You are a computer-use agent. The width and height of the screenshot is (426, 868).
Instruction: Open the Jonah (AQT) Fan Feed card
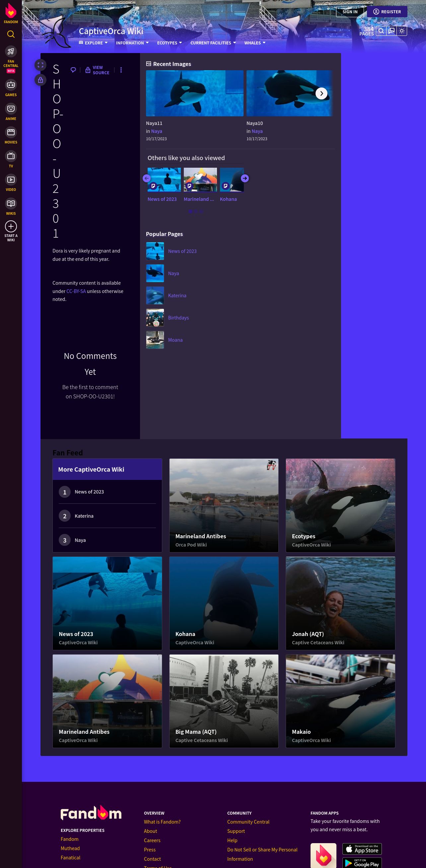[340, 603]
